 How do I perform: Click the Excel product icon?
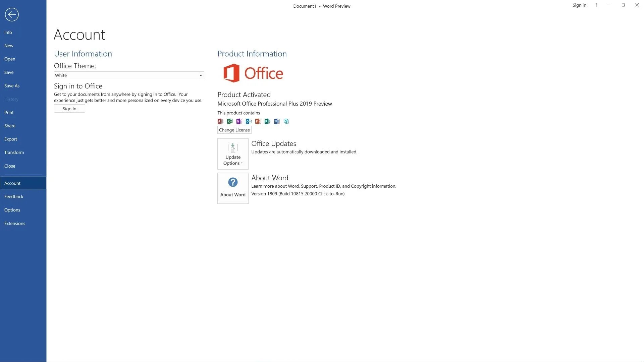(230, 121)
